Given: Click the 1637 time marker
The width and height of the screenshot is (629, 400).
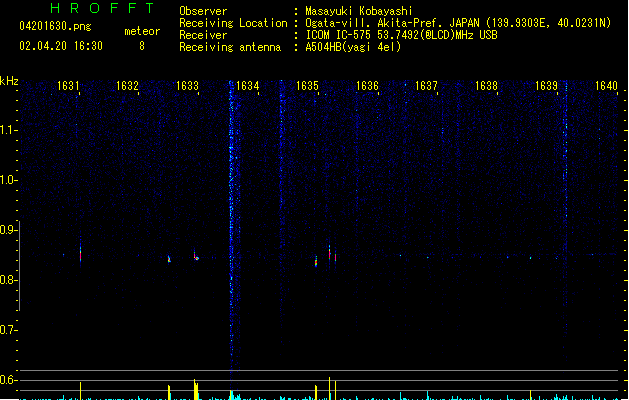Looking at the screenshot, I should [x=426, y=86].
